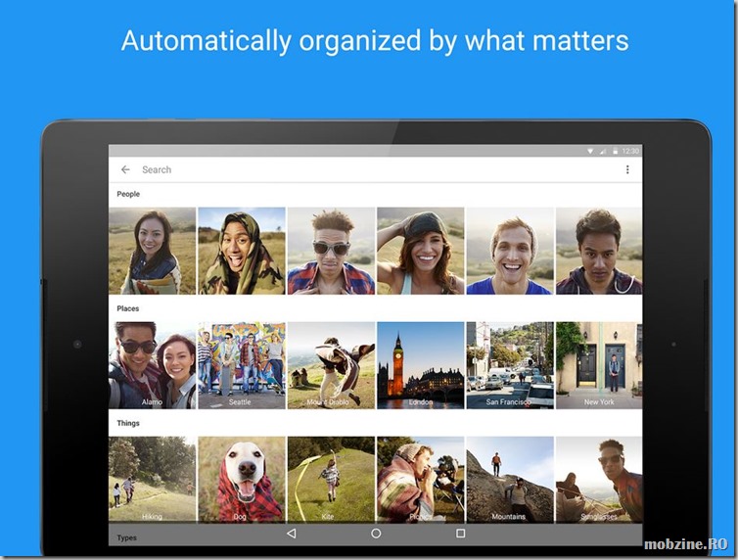Open the Mountains things thumbnail
Viewport: 738px width, 560px height.
510,480
